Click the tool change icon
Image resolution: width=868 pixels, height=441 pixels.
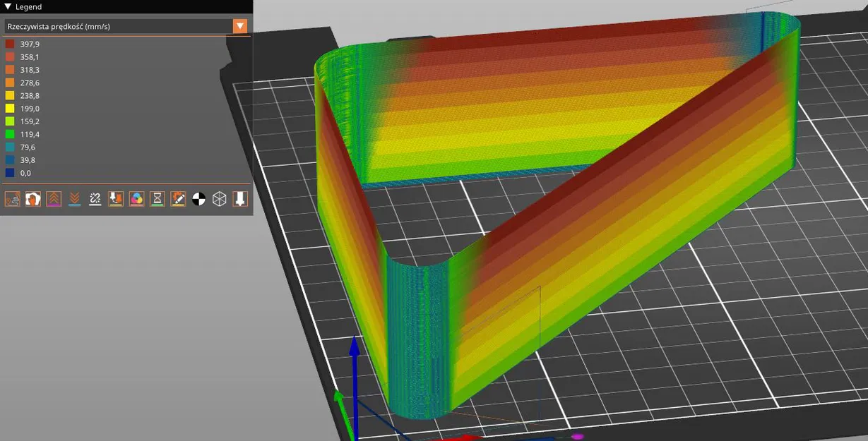pos(116,198)
